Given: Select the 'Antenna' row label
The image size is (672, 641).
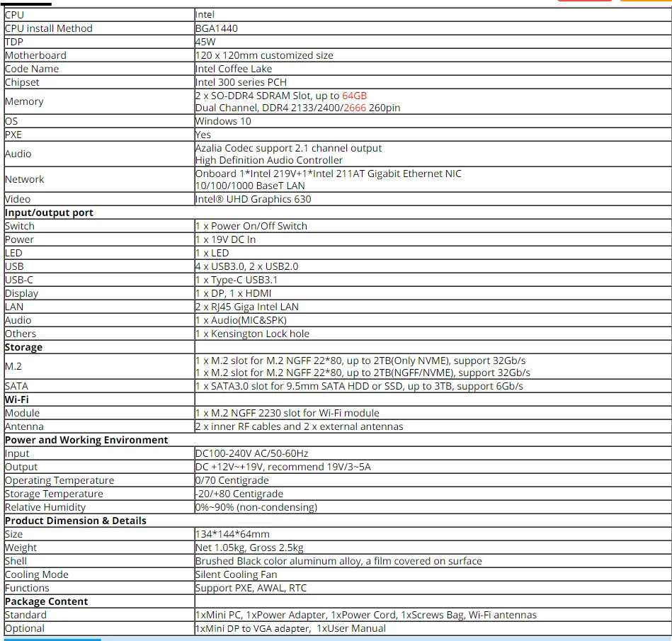Looking at the screenshot, I should pos(24,426).
